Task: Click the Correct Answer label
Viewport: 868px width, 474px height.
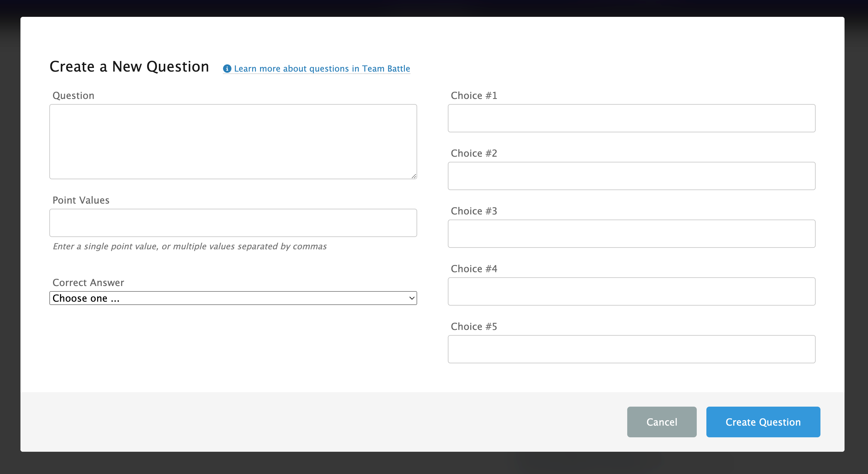Action: point(88,282)
